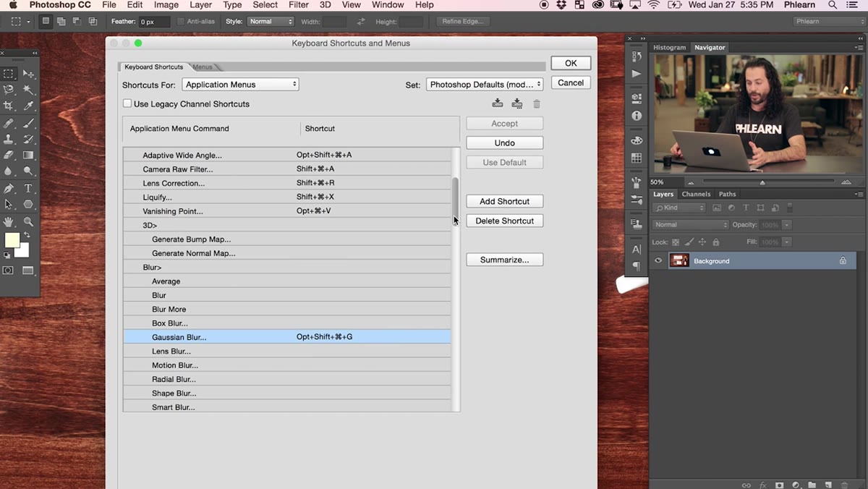Select the Clone Stamp tool
868x489 pixels.
(9, 139)
